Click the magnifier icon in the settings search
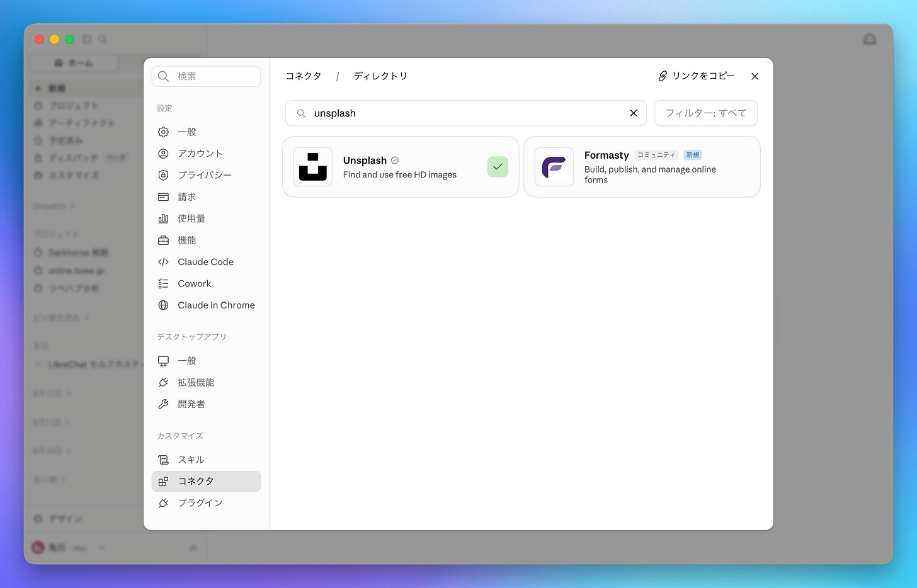The width and height of the screenshot is (917, 588). (x=164, y=76)
